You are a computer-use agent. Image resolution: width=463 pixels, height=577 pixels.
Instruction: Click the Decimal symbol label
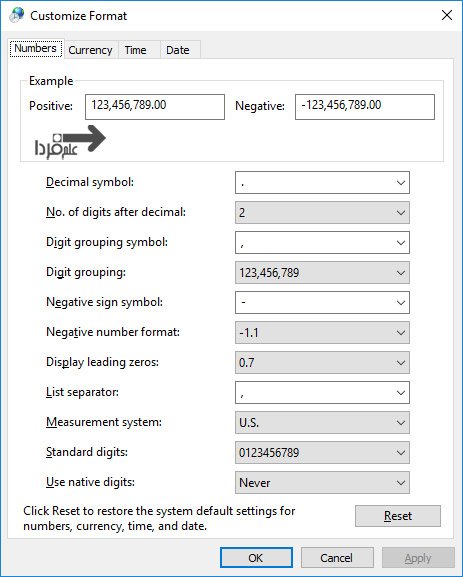(90, 182)
